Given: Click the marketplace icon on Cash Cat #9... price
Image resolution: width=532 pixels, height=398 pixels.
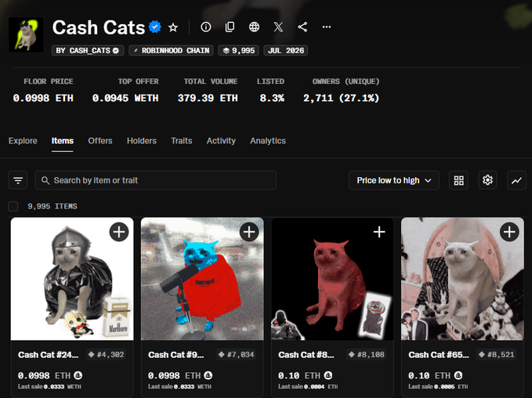Looking at the screenshot, I should click(x=208, y=375).
